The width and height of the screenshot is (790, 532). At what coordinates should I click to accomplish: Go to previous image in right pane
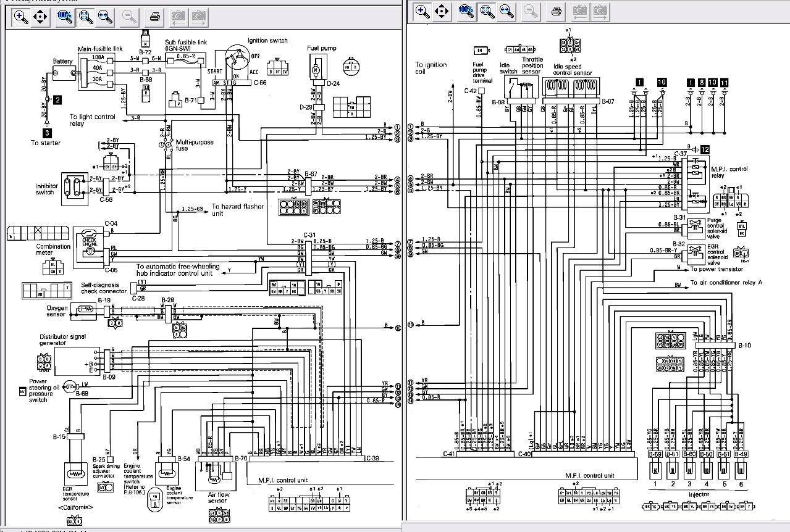(x=579, y=10)
